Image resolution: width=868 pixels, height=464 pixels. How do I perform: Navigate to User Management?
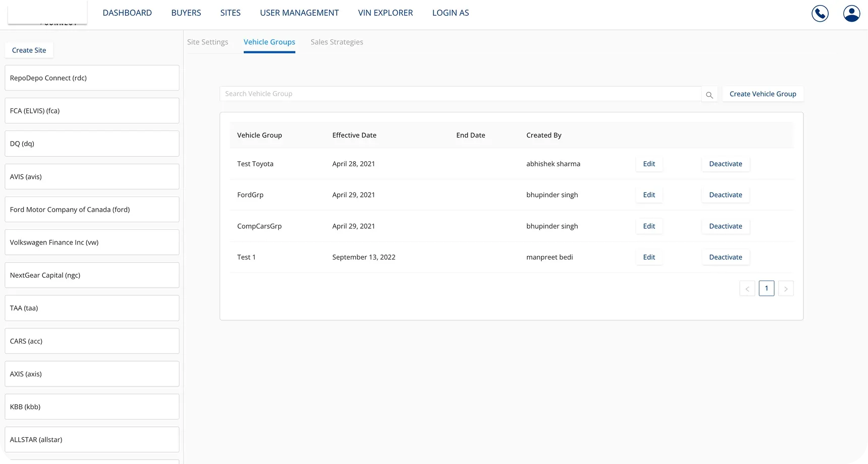coord(299,13)
